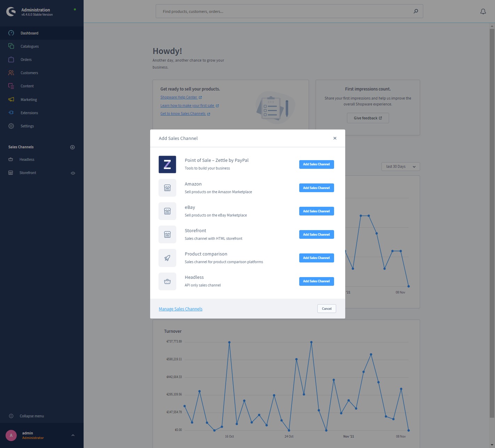Image resolution: width=495 pixels, height=448 pixels.
Task: Open Marketing menu item
Action: 42,100
